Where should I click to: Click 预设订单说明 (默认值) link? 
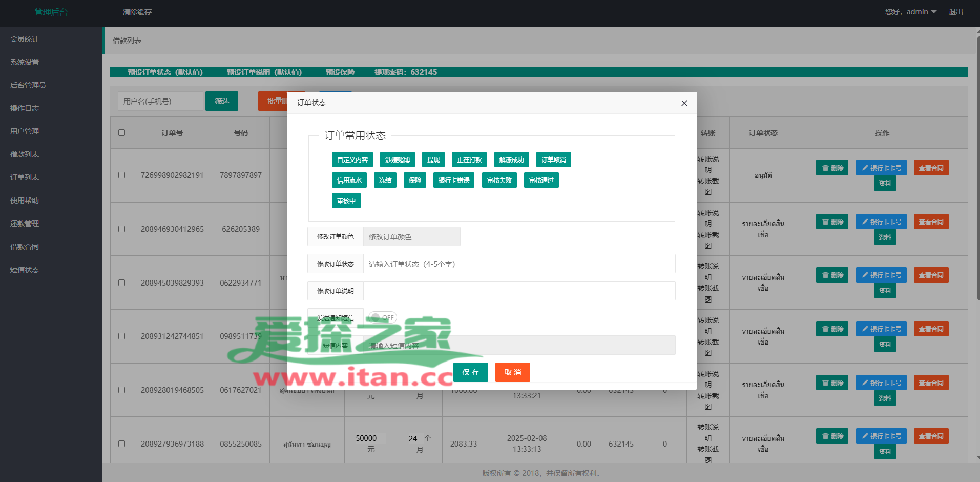pyautogui.click(x=264, y=72)
